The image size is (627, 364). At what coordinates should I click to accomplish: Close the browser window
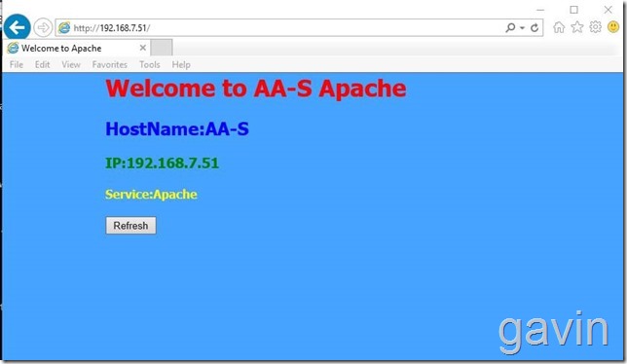tap(608, 10)
